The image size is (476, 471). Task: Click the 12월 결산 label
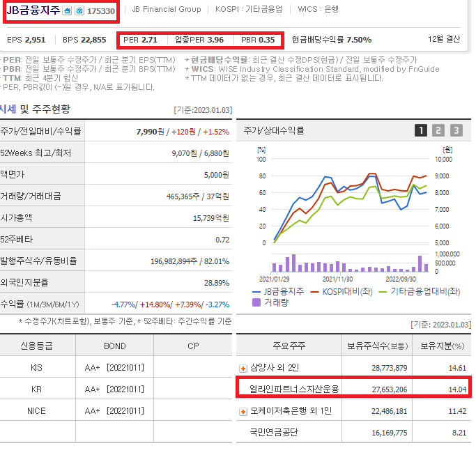(444, 39)
